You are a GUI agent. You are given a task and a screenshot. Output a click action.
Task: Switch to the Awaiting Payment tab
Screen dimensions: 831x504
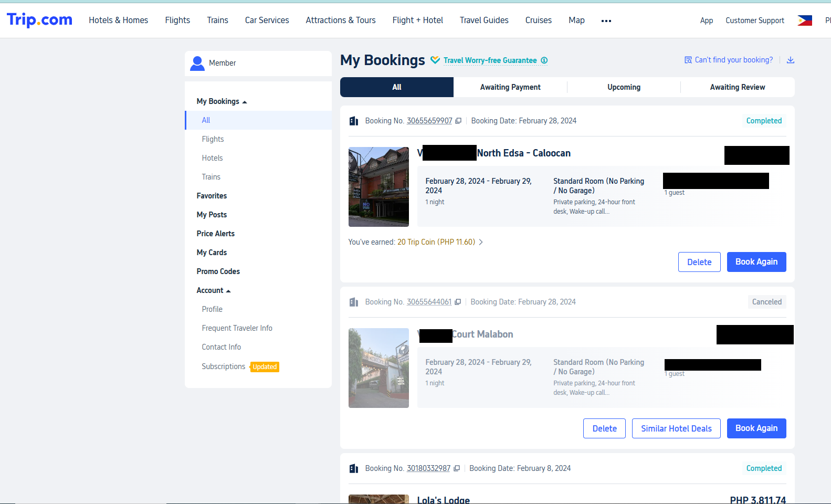[510, 87]
